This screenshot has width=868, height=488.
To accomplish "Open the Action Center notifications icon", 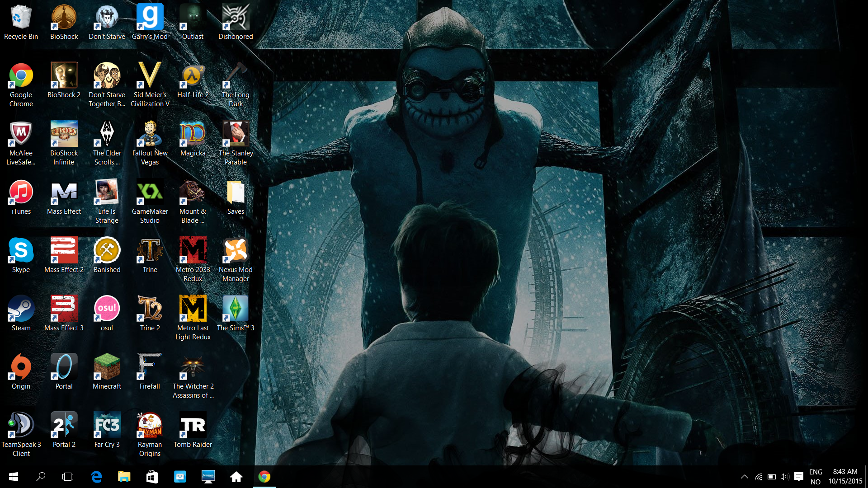I will click(799, 477).
